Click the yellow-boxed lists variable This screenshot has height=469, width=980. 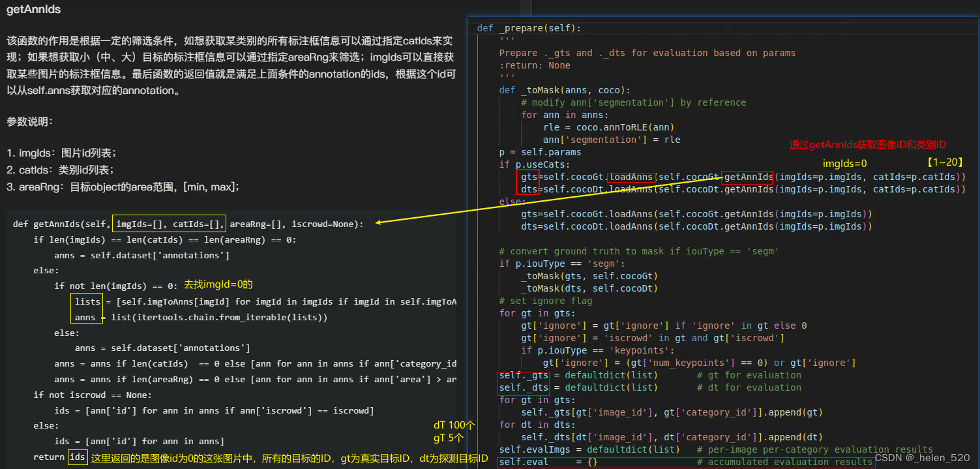[87, 301]
